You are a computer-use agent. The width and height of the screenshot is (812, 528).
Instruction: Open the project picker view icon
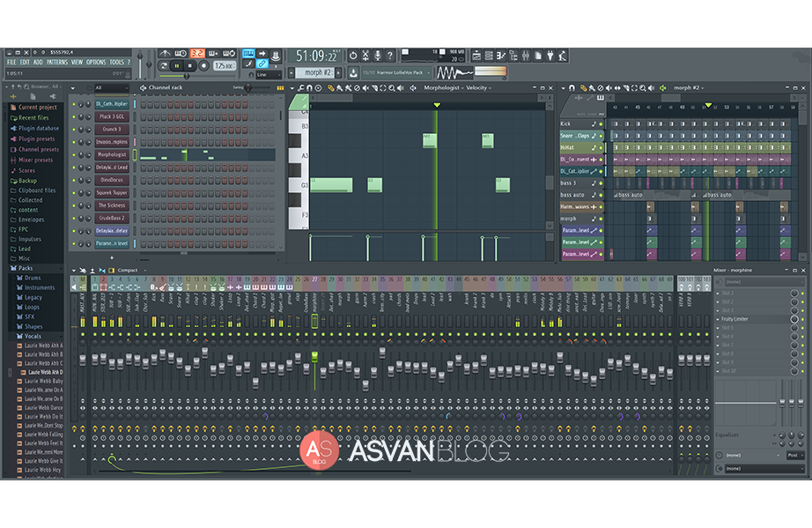click(x=538, y=56)
